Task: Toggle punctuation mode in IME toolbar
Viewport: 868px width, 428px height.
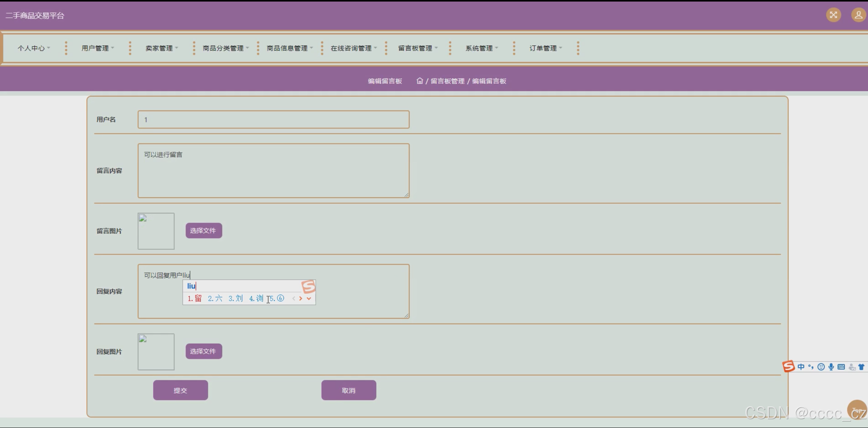Action: (811, 367)
